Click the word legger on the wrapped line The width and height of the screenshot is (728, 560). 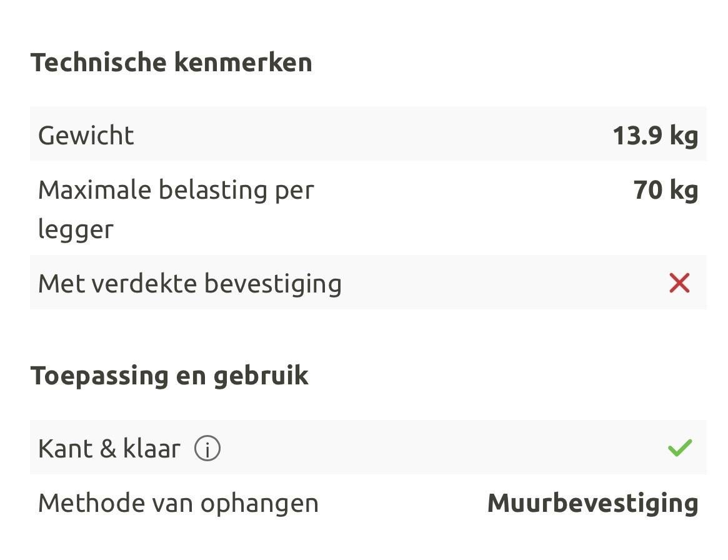coord(76,229)
